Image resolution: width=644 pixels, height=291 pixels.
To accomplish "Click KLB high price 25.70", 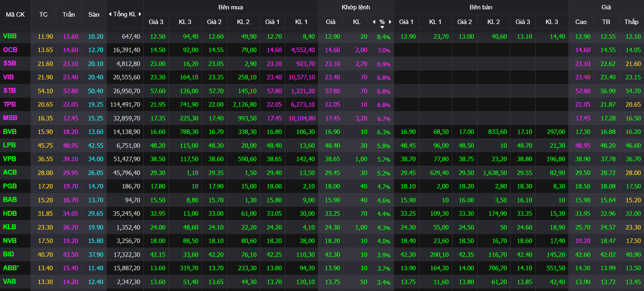I will pyautogui.click(x=583, y=228).
